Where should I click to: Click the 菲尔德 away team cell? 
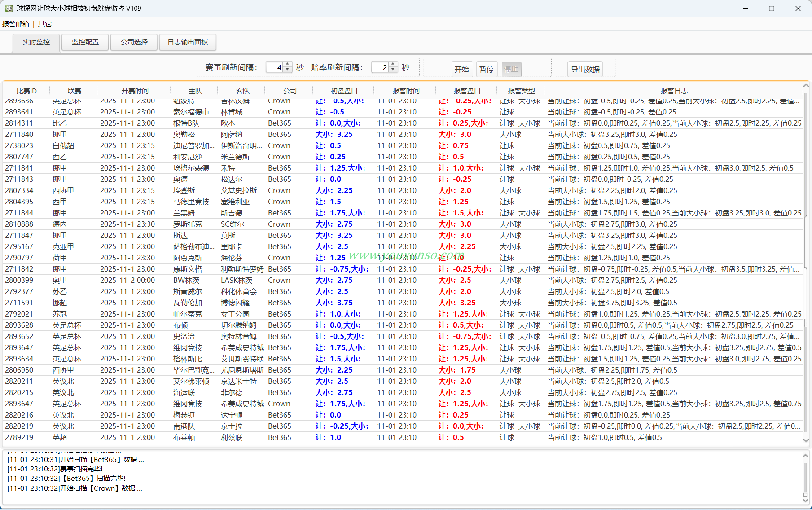(232, 393)
